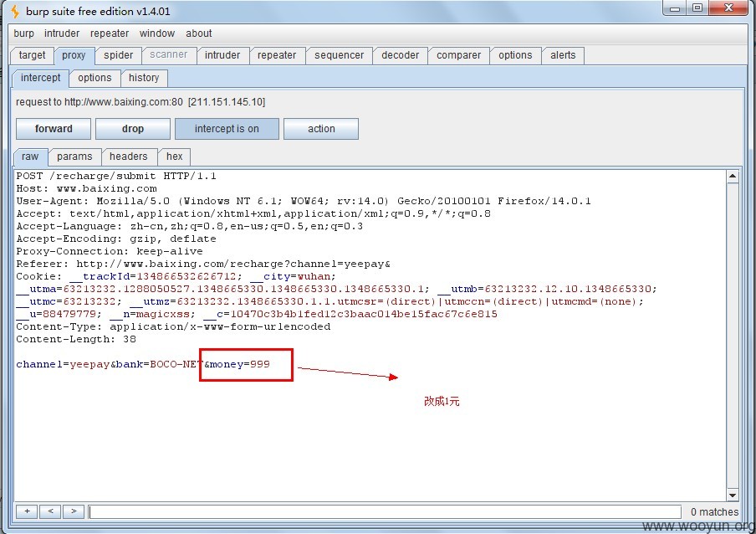Click the bank=BOCO-NET parameter
Image resolution: width=756 pixels, height=534 pixels.
pos(158,364)
